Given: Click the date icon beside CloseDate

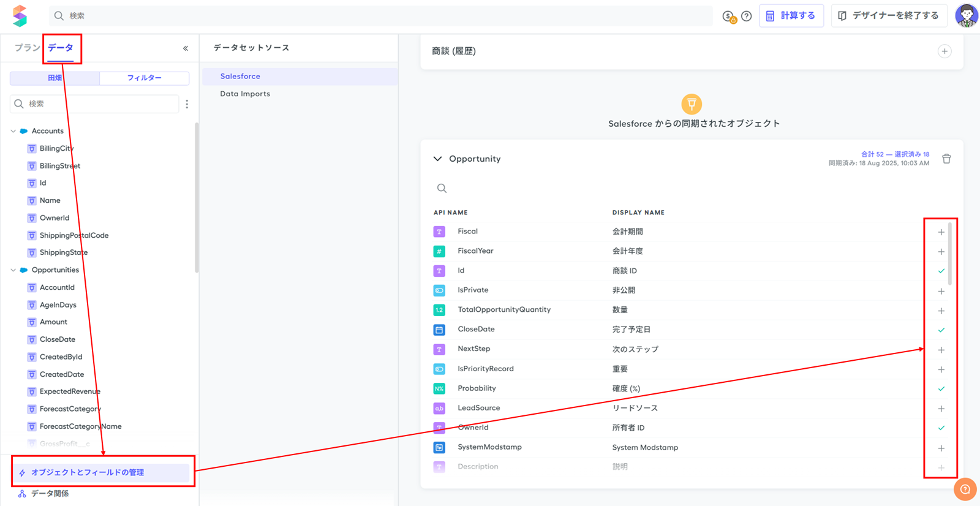Looking at the screenshot, I should click(x=439, y=330).
